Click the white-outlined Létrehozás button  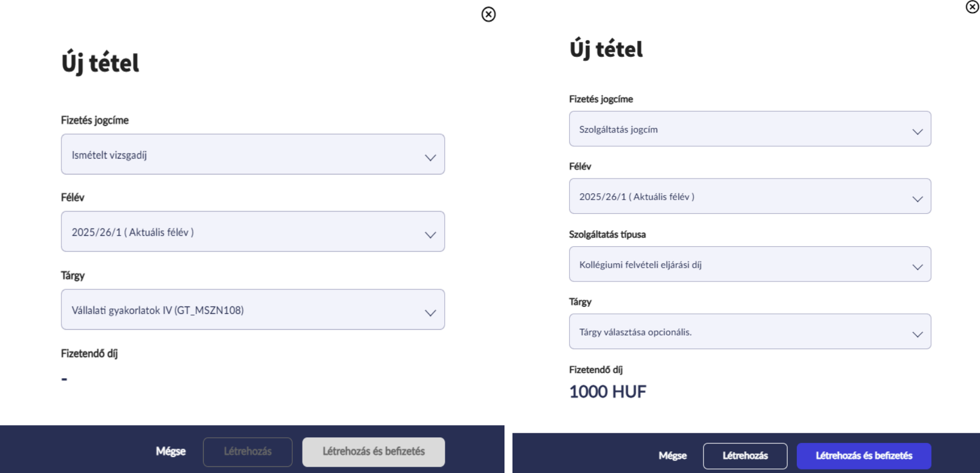pos(745,456)
